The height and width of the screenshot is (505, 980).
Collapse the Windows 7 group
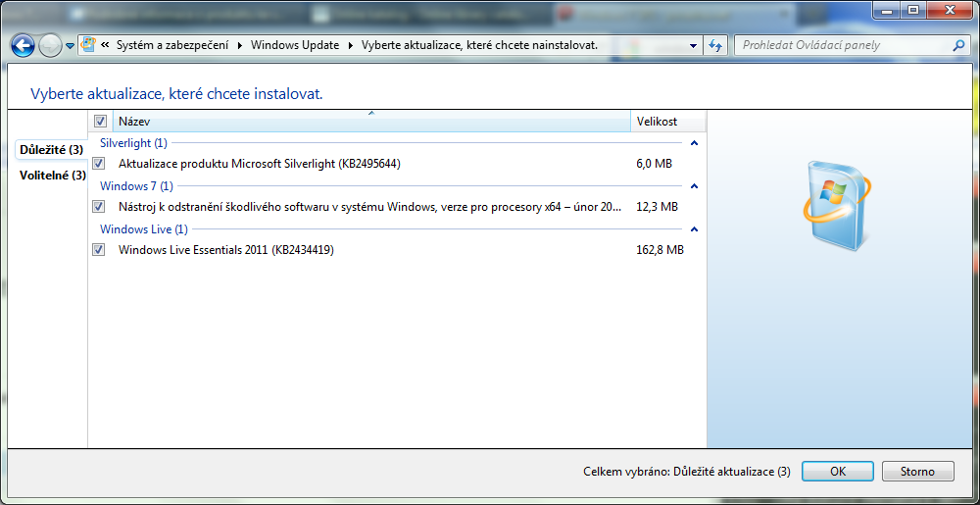pos(694,185)
